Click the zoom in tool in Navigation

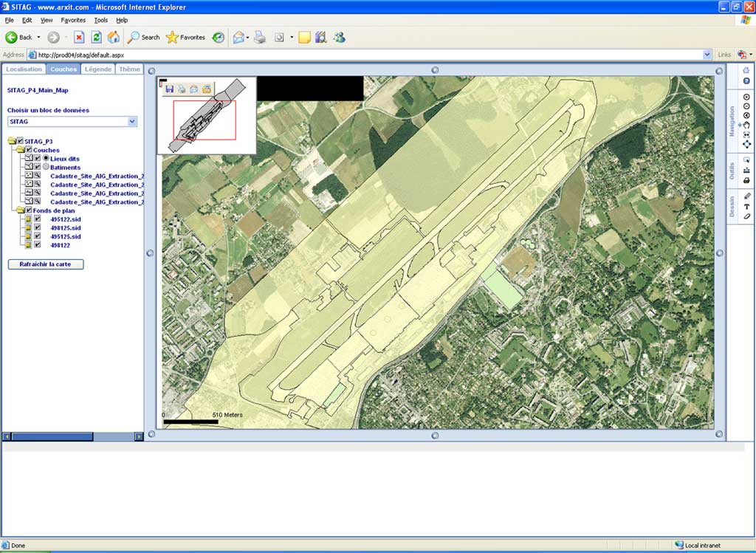(x=746, y=97)
